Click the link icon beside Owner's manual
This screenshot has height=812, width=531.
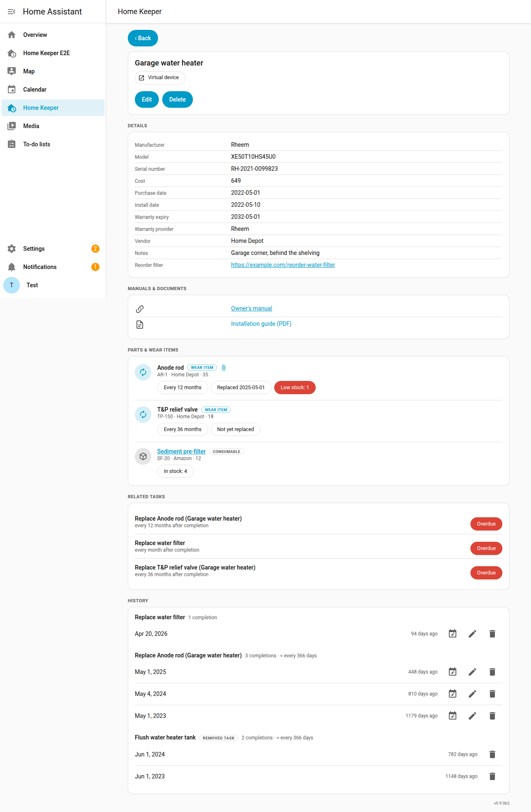click(x=140, y=309)
